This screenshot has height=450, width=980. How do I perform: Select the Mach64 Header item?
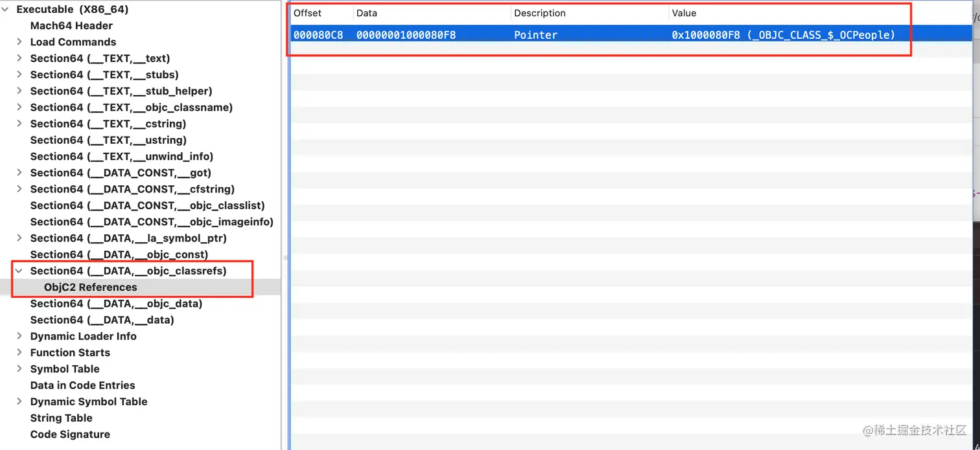point(71,26)
